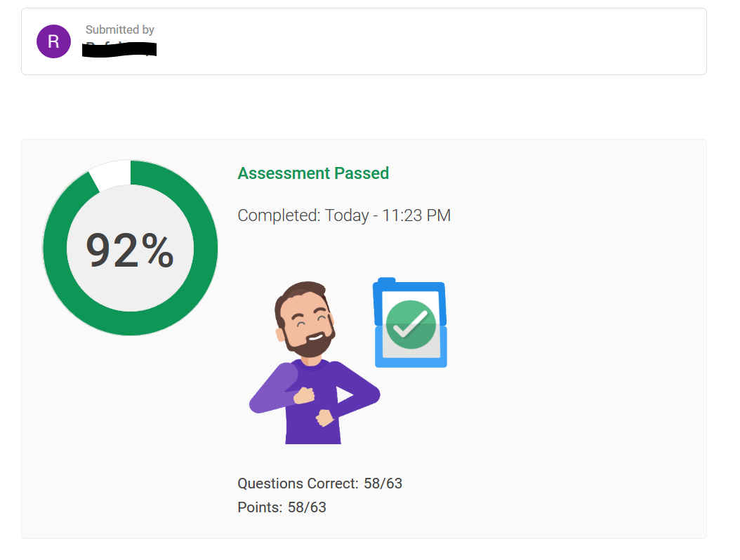Click the Assessment Passed heading

point(313,173)
